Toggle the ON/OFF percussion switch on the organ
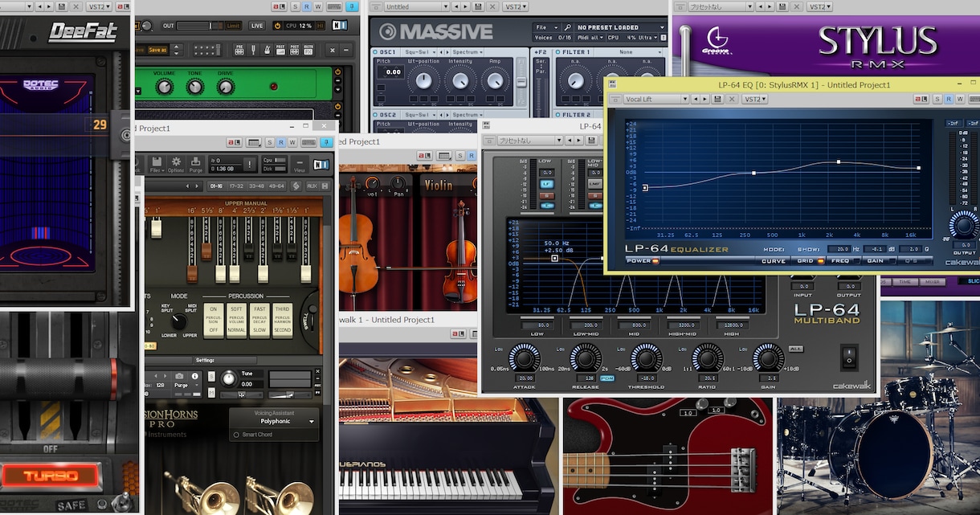This screenshot has width=980, height=515. [x=214, y=321]
